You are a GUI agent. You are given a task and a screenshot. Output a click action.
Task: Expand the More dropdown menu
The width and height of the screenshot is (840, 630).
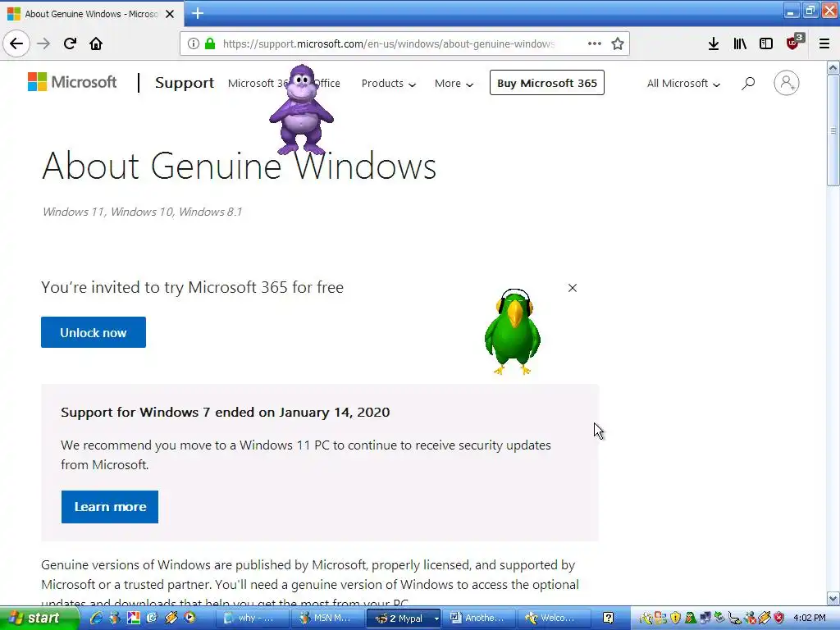click(x=454, y=83)
